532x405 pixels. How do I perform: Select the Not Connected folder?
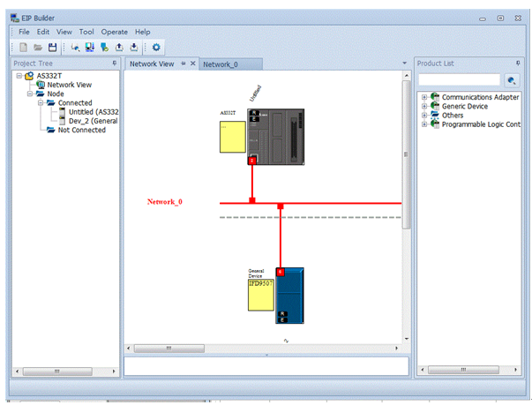pyautogui.click(x=81, y=130)
